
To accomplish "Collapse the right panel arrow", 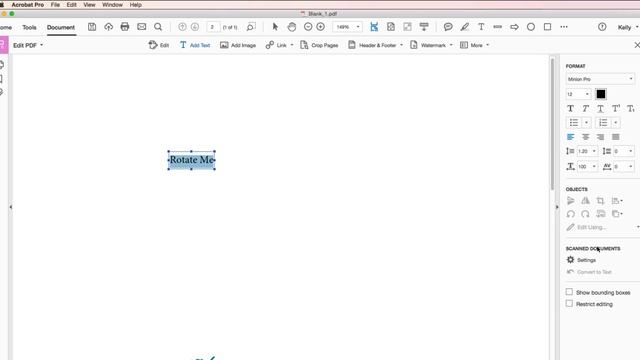I will [557, 207].
